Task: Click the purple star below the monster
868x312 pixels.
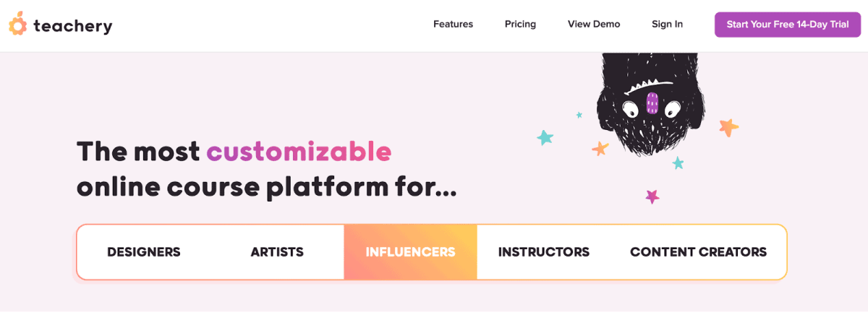Action: point(652,196)
